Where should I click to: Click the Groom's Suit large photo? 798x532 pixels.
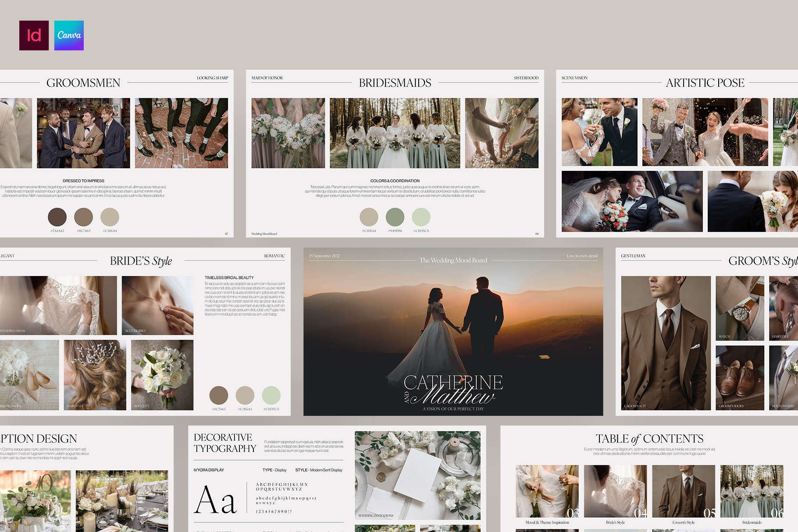[x=666, y=343]
